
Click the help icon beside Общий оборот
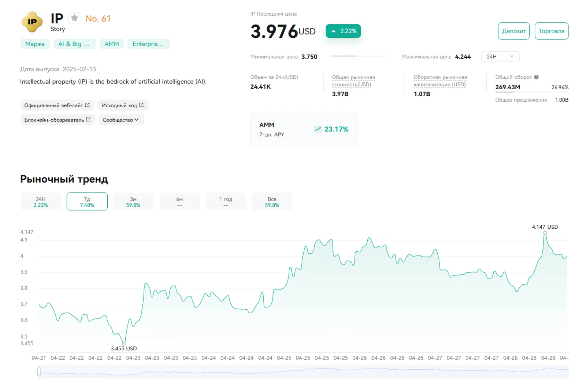click(536, 77)
